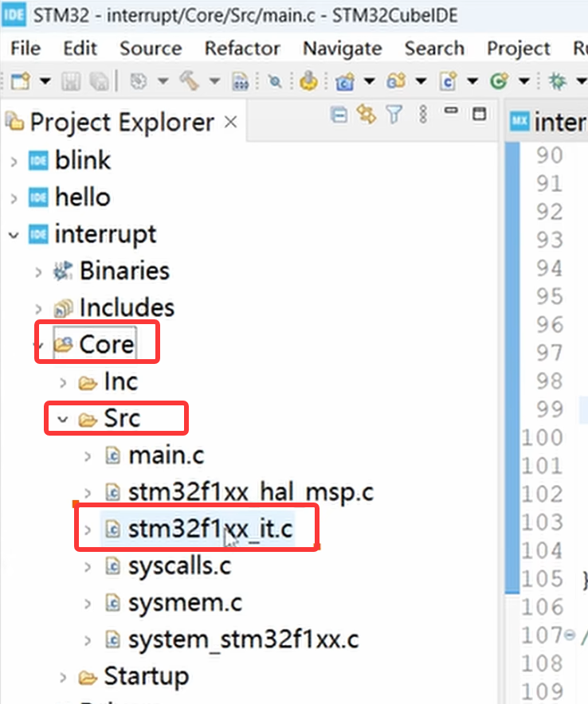Viewport: 588px width, 704px height.
Task: Select the Src folder
Action: coord(122,418)
